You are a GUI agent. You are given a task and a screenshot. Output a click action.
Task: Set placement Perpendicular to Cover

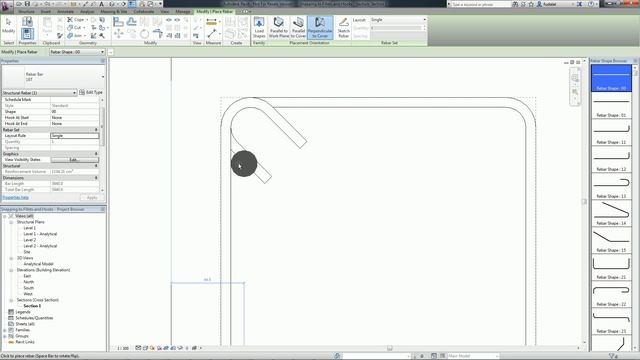tap(320, 28)
